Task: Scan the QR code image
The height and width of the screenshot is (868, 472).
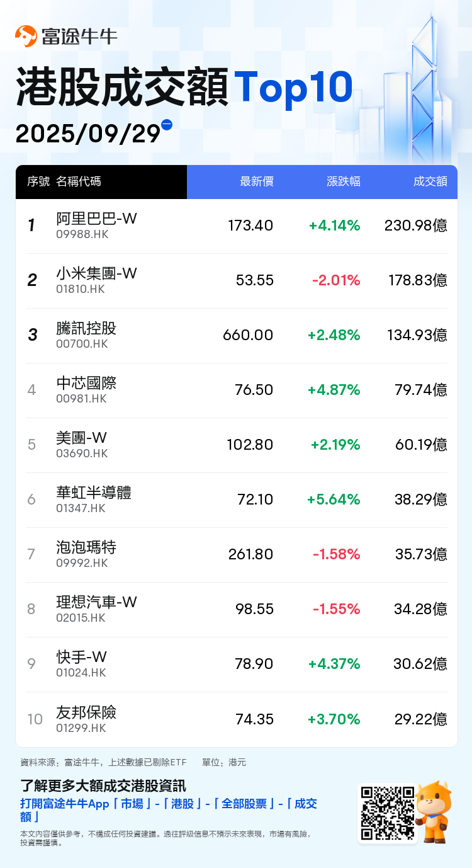Action: (x=387, y=813)
